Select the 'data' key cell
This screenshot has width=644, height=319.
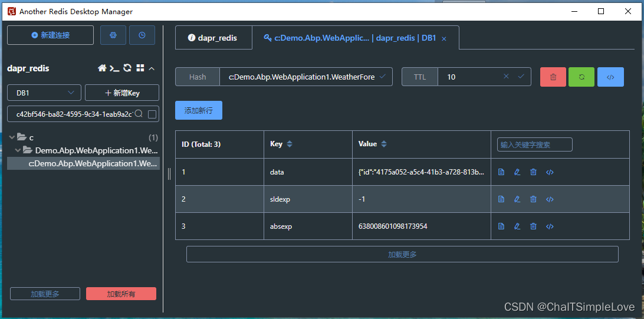[308, 172]
